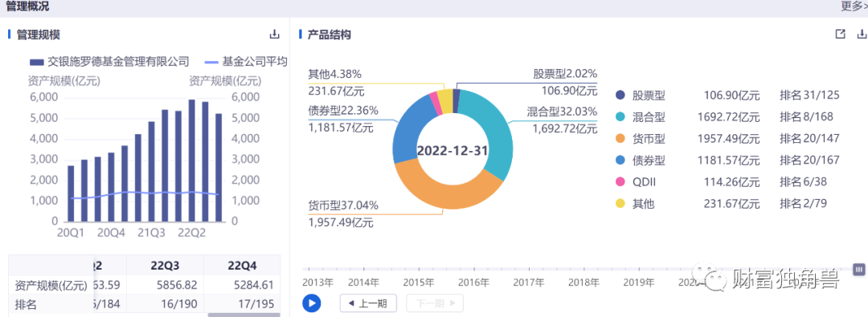Click the 货币型37.04% callout label
This screenshot has height=317, width=868.
point(343,205)
